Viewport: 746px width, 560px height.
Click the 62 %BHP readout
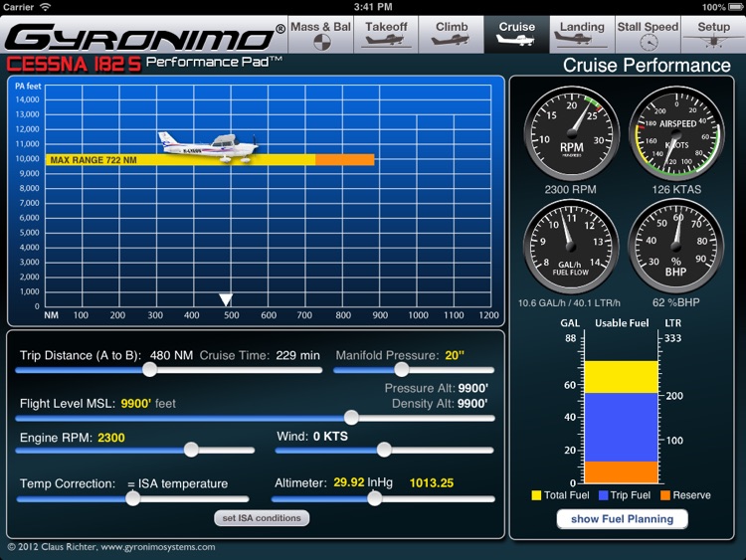(676, 302)
